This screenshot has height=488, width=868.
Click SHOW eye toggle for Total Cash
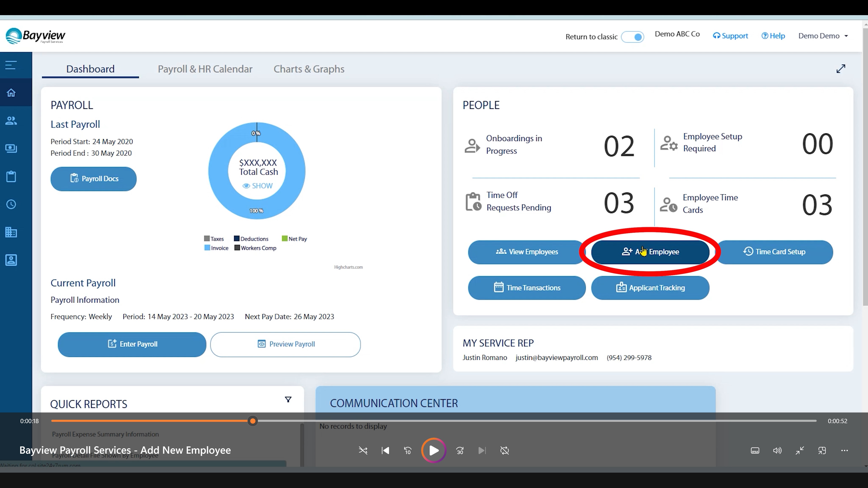pos(258,186)
